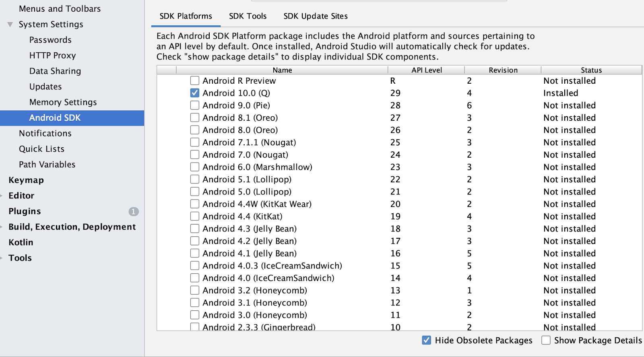Check the Android 9.0 (Pie) box
The height and width of the screenshot is (357, 644).
tap(195, 105)
